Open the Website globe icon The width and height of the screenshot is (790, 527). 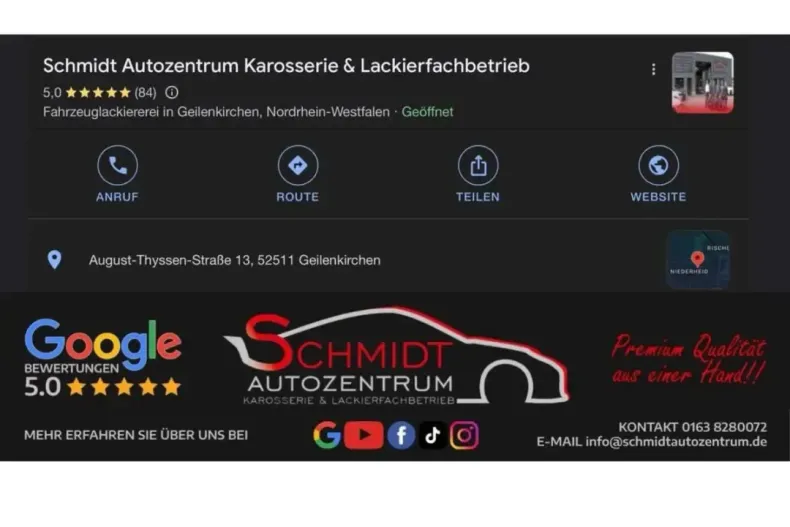click(x=659, y=165)
